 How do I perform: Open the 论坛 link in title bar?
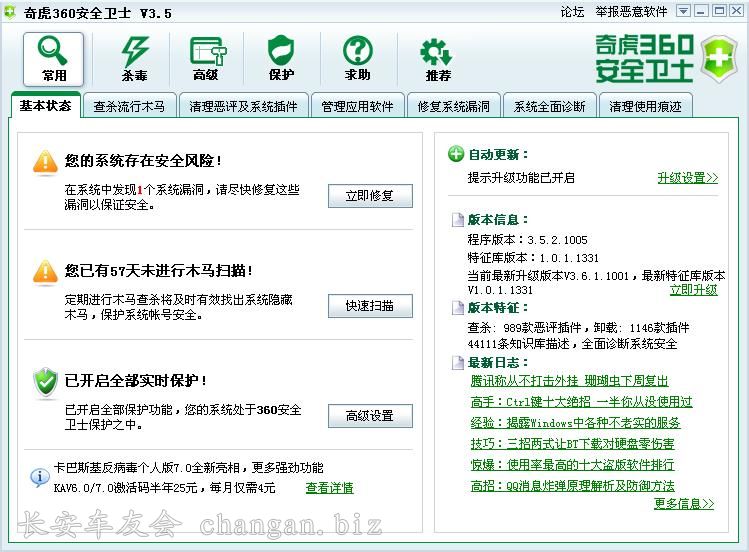pos(572,11)
